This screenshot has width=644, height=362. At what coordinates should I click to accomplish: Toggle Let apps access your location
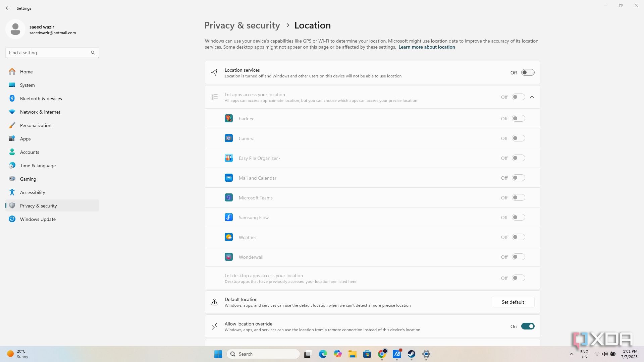coord(518,97)
